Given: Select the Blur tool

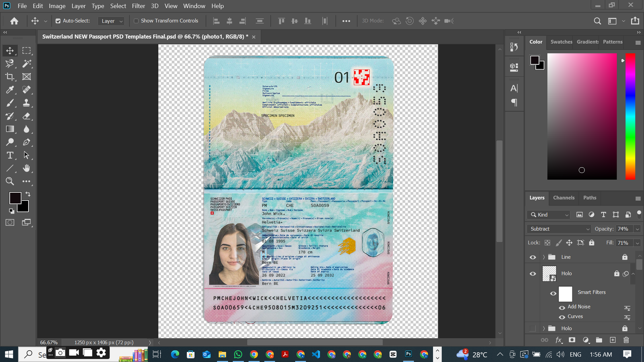Looking at the screenshot, I should [x=27, y=129].
